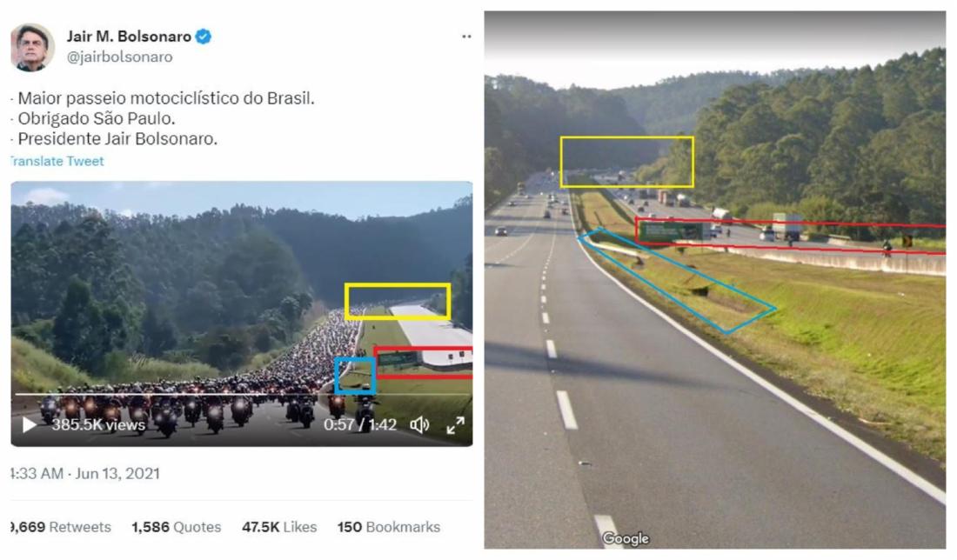Open the @jairbolsonaro handle link
Viewport: 957px width, 560px height.
point(120,57)
